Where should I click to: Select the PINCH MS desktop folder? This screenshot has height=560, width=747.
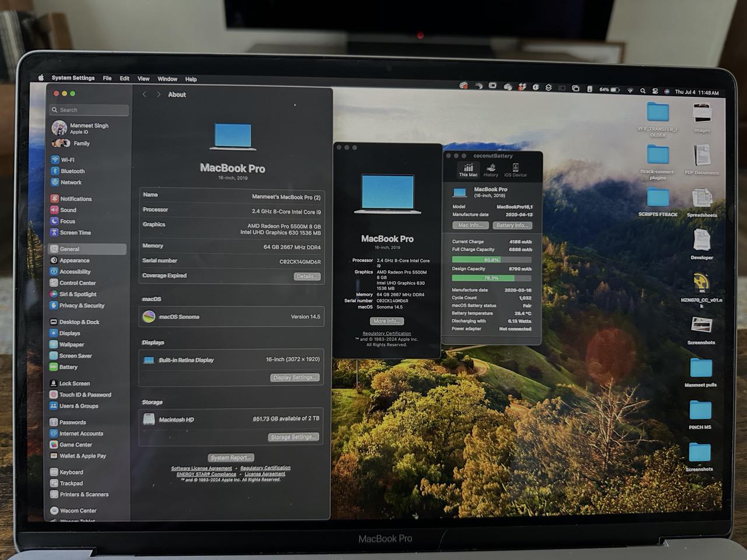tap(700, 415)
